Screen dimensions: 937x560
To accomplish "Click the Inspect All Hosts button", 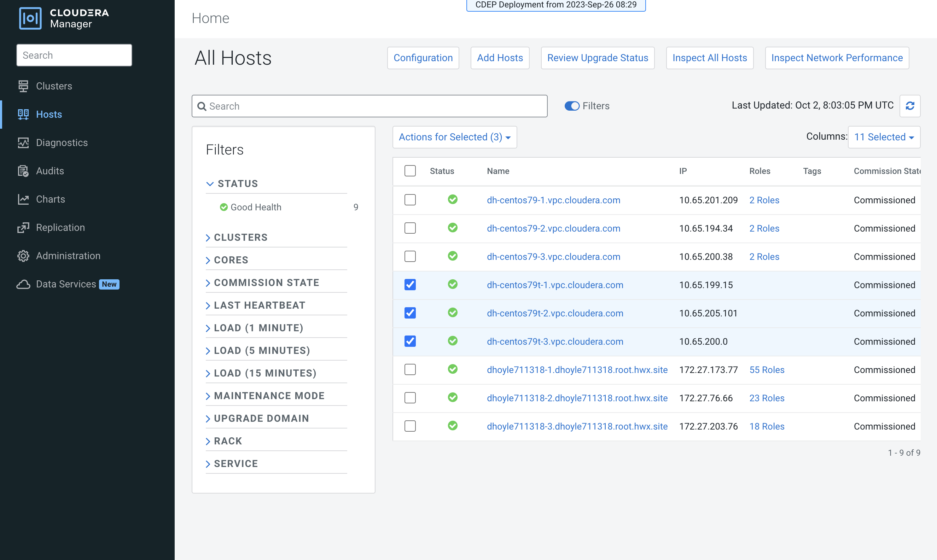I will point(709,58).
